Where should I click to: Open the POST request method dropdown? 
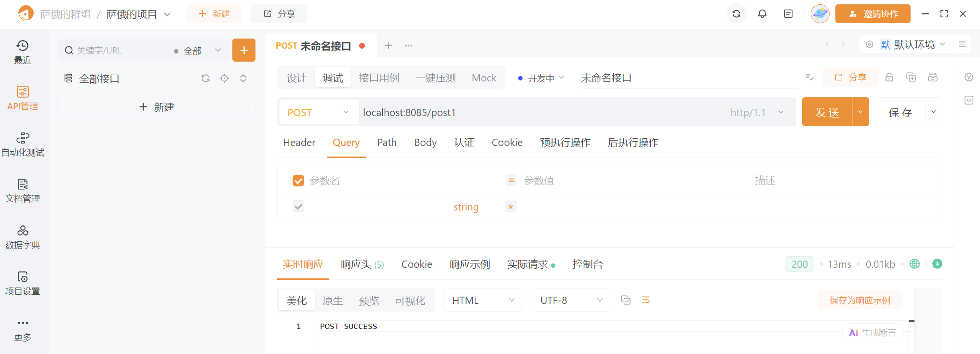[318, 112]
